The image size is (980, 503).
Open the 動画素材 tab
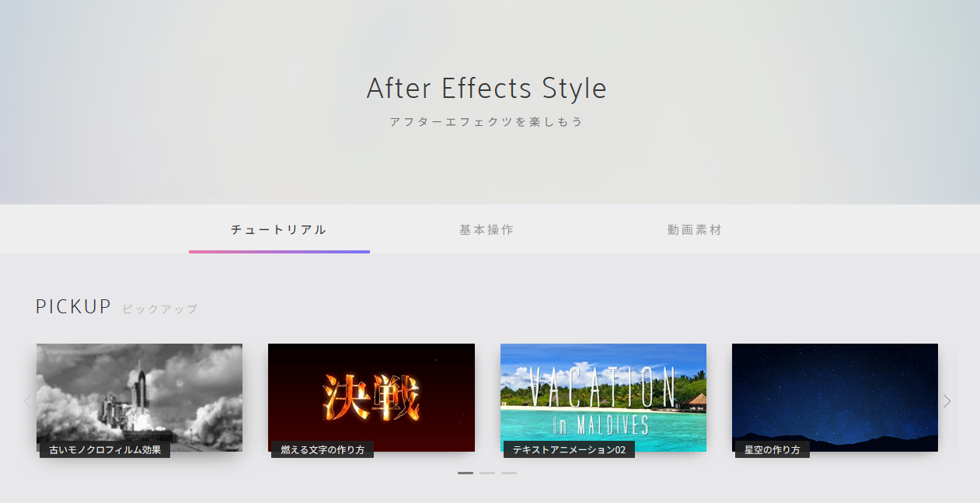[x=693, y=229]
